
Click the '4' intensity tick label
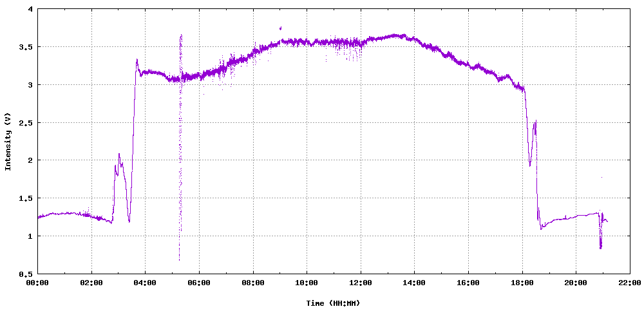[x=31, y=9]
